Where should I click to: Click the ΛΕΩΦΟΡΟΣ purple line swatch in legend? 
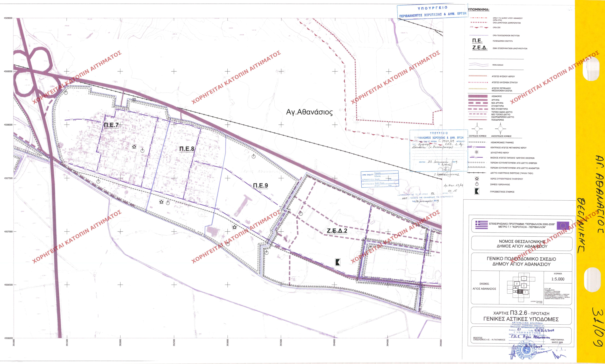coord(478,96)
